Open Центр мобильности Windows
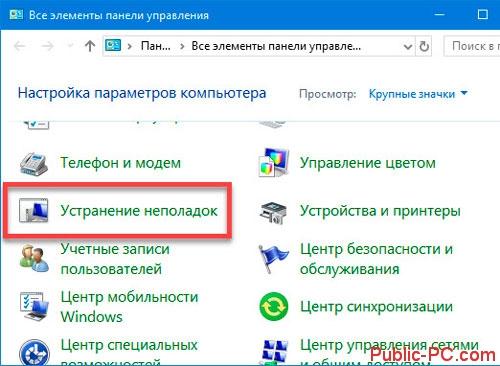 click(129, 307)
